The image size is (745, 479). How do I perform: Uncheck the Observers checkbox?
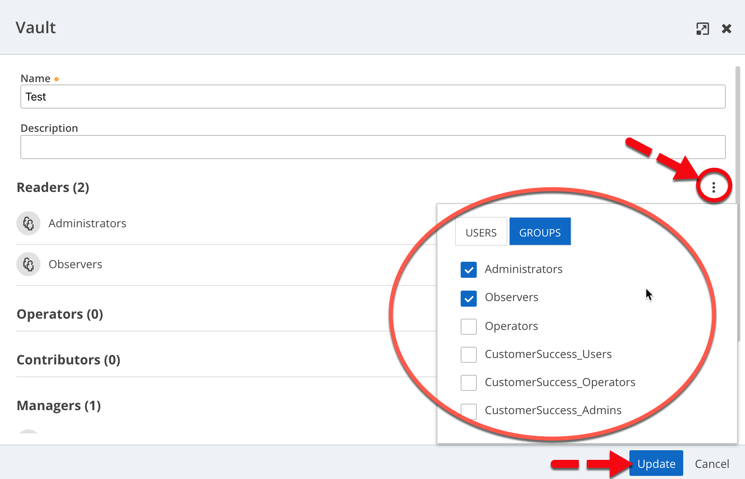468,298
